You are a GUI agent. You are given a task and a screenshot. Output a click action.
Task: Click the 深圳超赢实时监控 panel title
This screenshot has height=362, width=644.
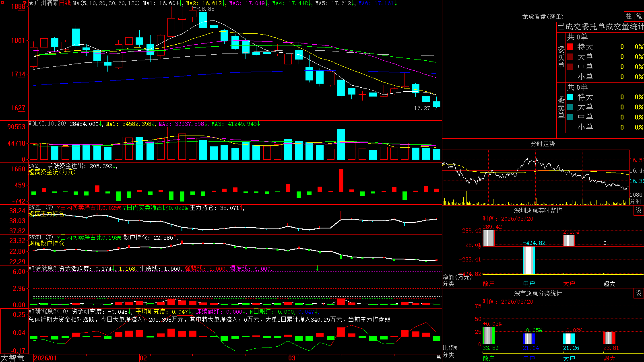click(538, 210)
